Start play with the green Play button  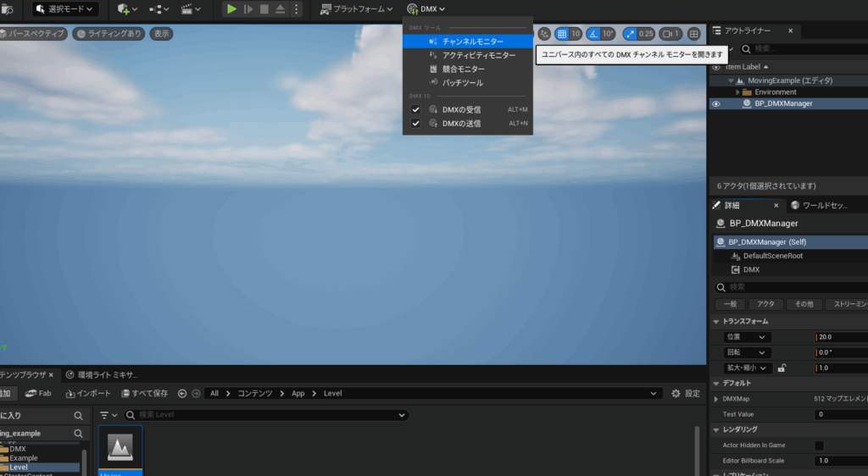click(x=231, y=8)
